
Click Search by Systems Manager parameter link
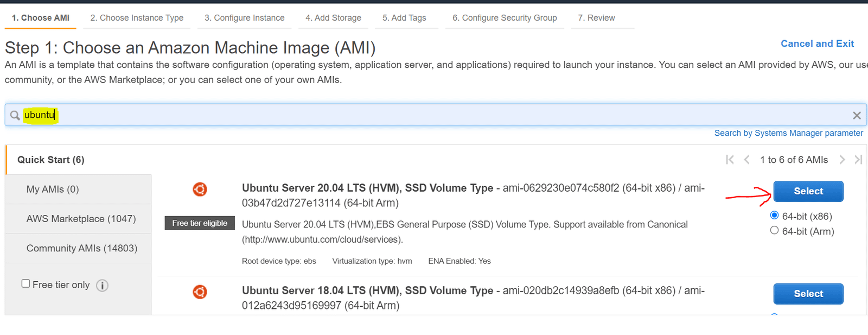point(788,133)
